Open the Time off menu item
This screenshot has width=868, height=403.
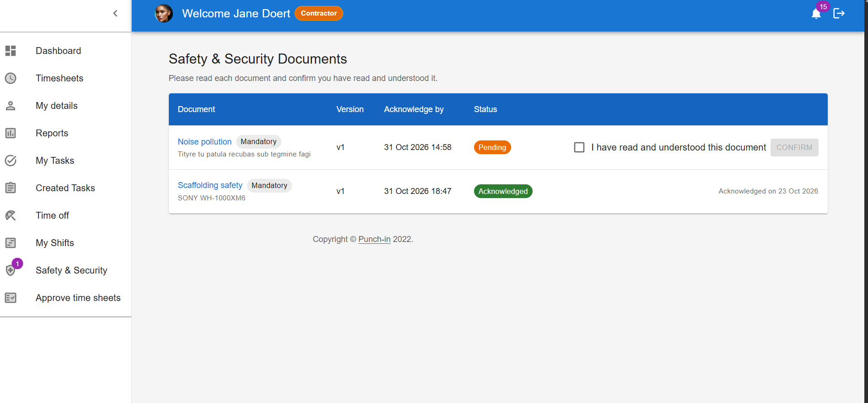[x=65, y=215]
